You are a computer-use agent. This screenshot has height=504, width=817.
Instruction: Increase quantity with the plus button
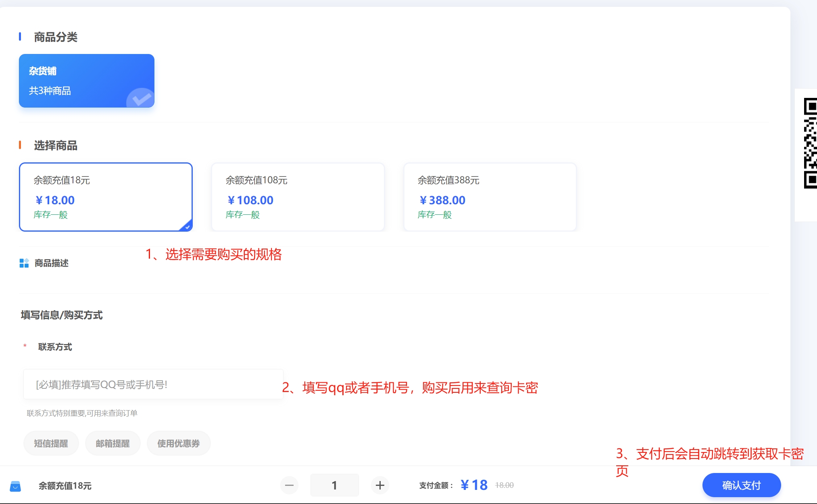point(380,485)
